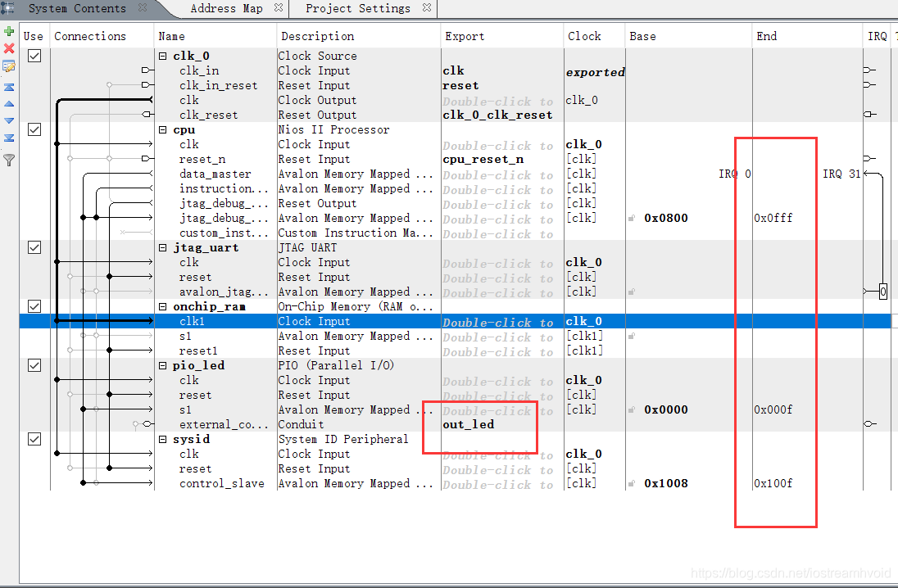Screen dimensions: 898x588
Task: Click end address 0x100f cell
Action: tap(773, 484)
